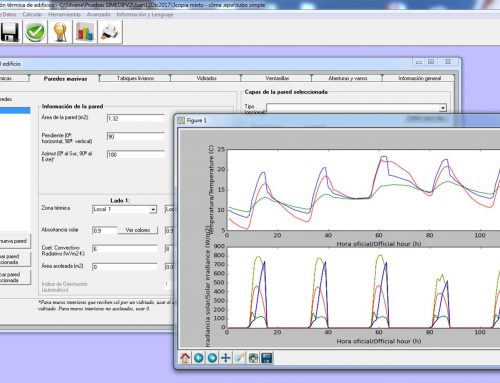
Task: Switch to Tabiques livianos tab
Action: pos(135,78)
